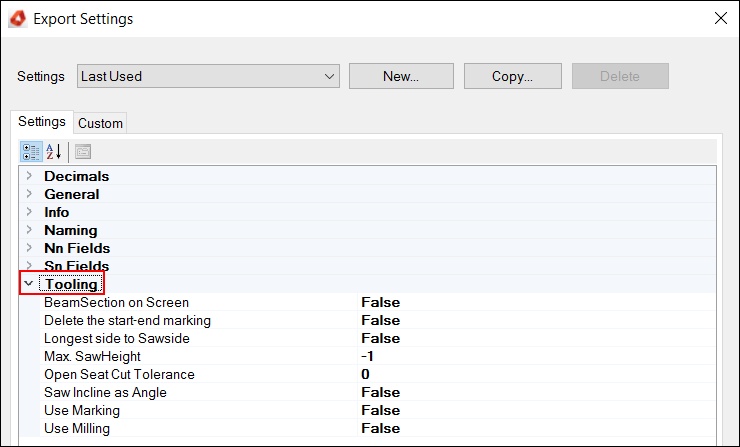The width and height of the screenshot is (740, 447).
Task: Collapse the Tooling category chevron
Action: 29,284
